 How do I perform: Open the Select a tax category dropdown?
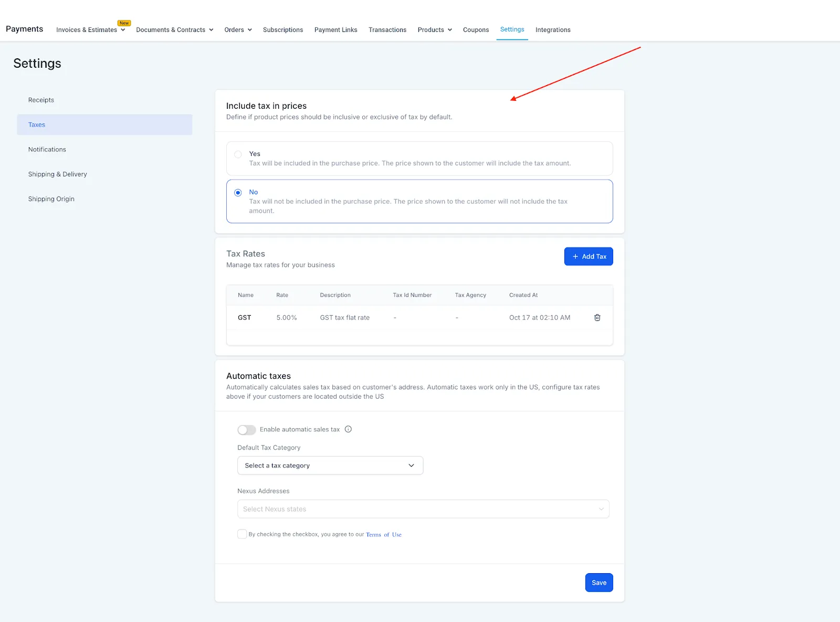[x=330, y=465]
